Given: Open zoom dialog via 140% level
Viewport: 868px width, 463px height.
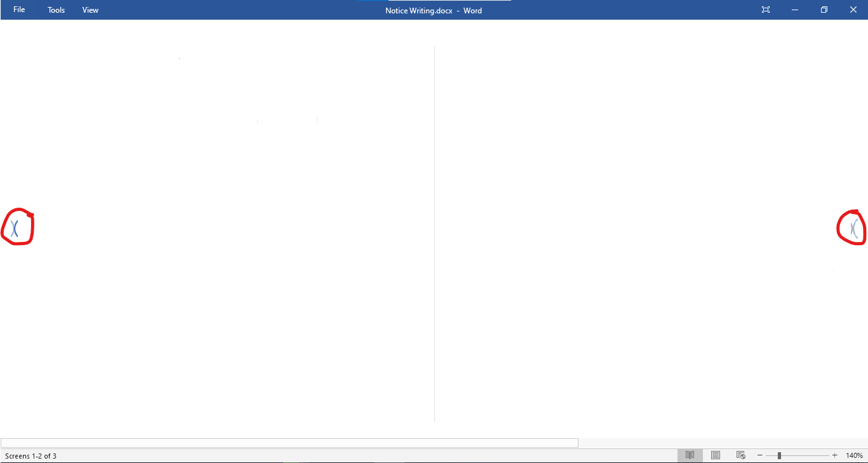Looking at the screenshot, I should 854,455.
